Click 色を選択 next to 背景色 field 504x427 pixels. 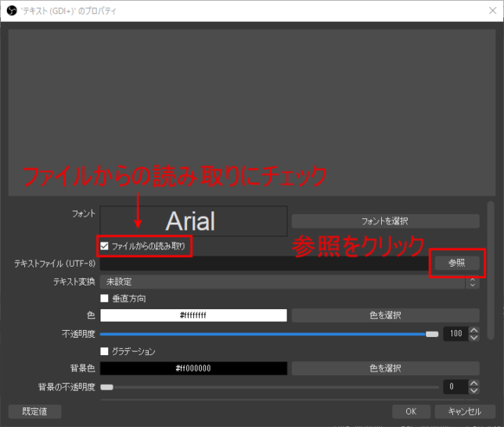click(385, 368)
